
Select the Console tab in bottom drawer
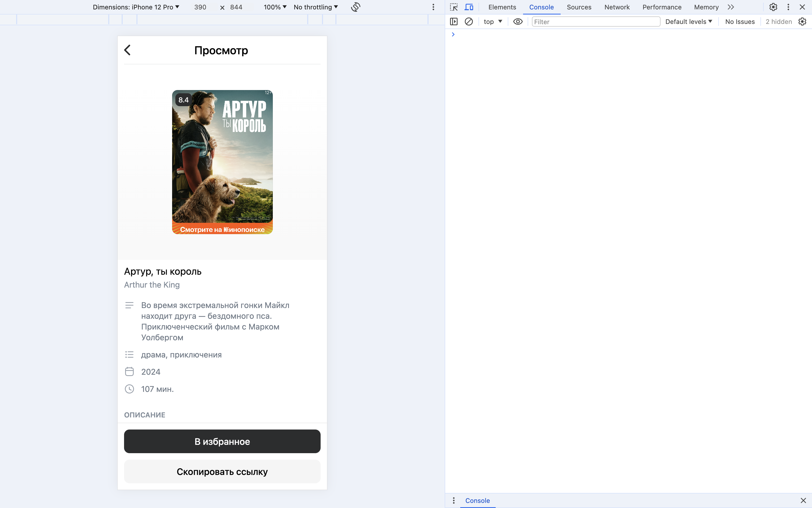pyautogui.click(x=477, y=500)
